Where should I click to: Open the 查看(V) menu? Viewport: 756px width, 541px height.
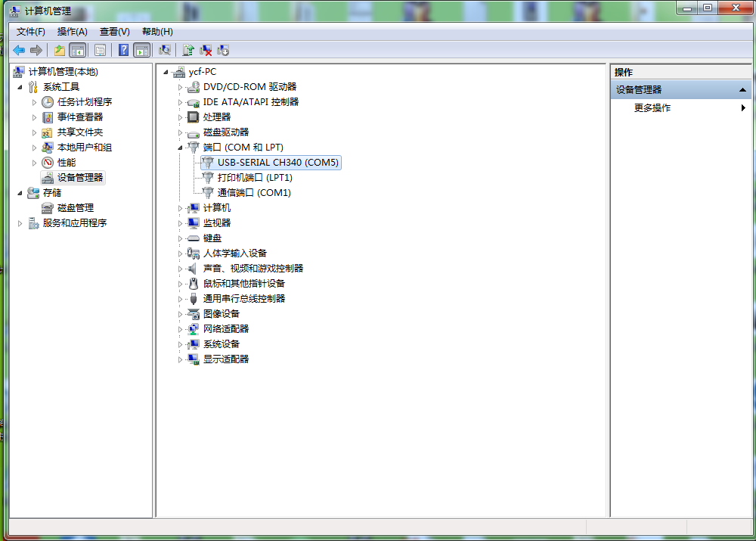click(114, 32)
